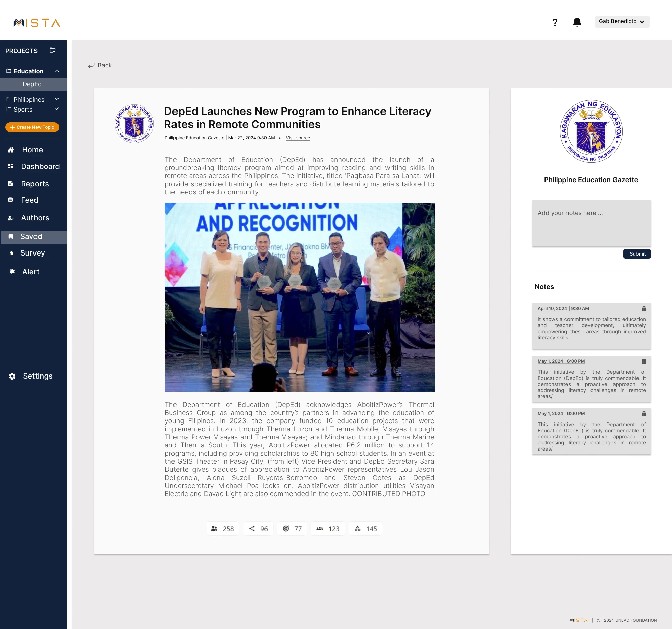Open the Visit source link

pyautogui.click(x=298, y=138)
